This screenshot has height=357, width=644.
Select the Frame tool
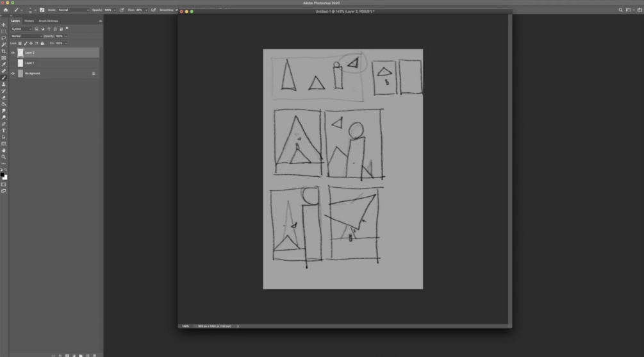(4, 58)
